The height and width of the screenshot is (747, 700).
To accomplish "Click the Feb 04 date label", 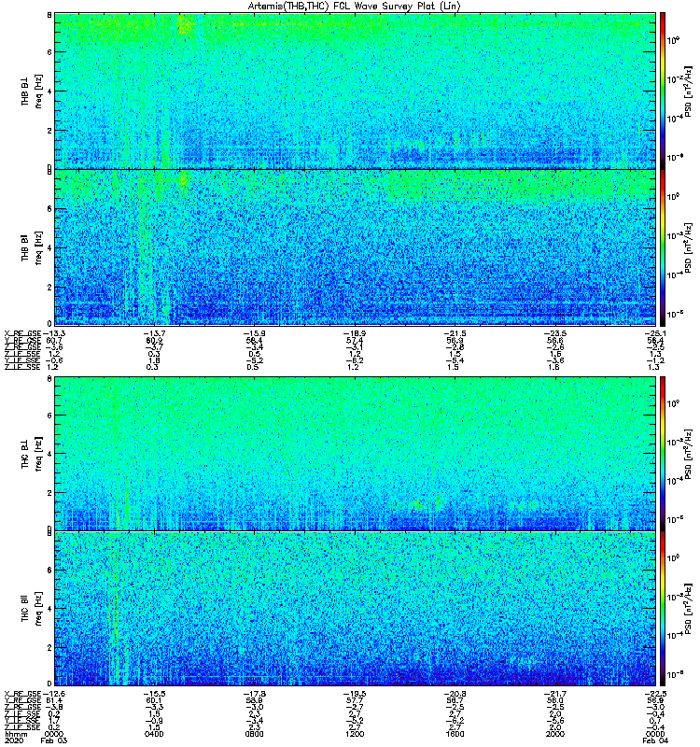I will point(655,740).
